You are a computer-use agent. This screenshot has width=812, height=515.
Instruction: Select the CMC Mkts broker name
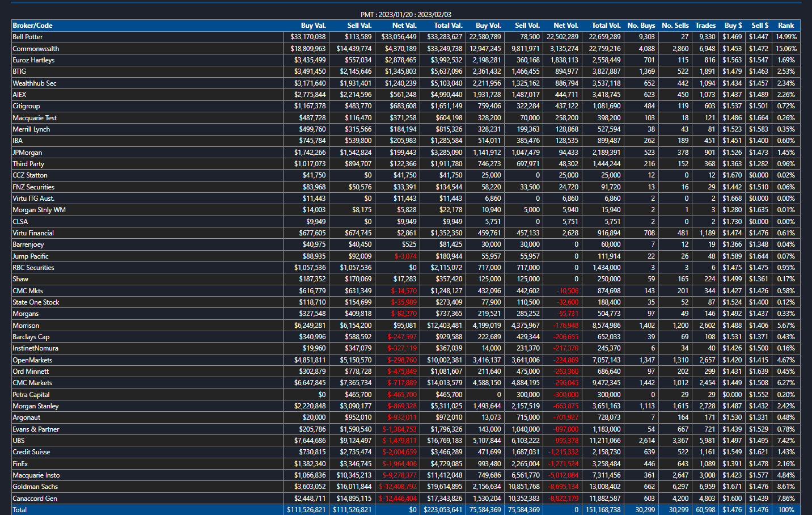point(28,291)
